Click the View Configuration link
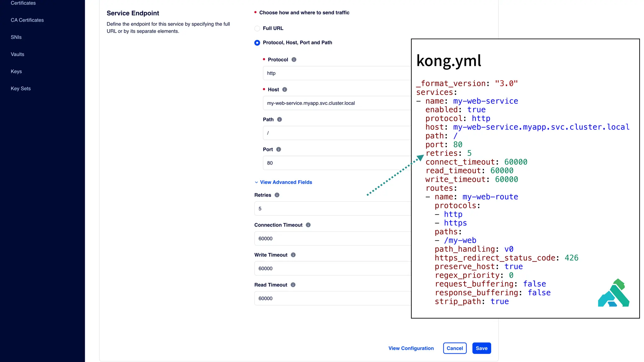 [x=411, y=348]
